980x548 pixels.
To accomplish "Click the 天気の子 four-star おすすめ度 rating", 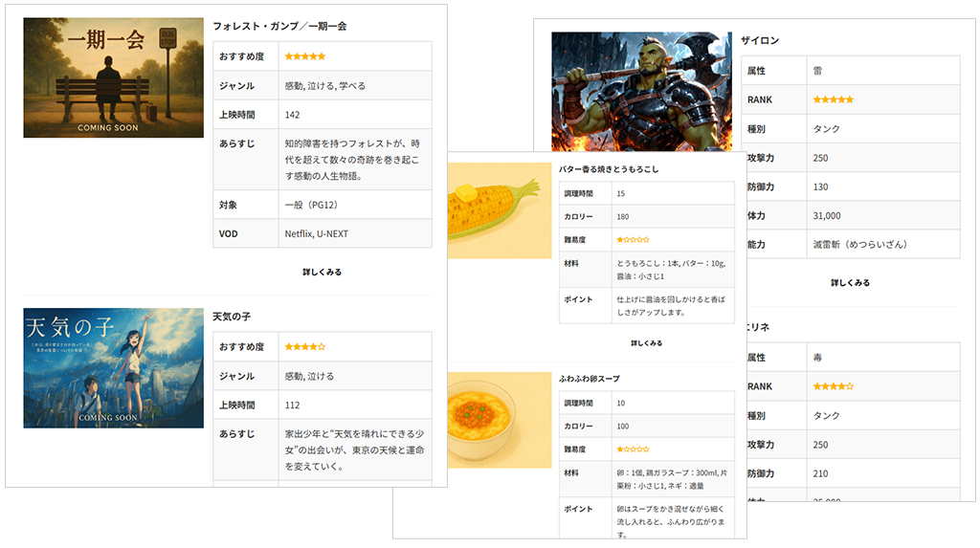I will pos(304,346).
